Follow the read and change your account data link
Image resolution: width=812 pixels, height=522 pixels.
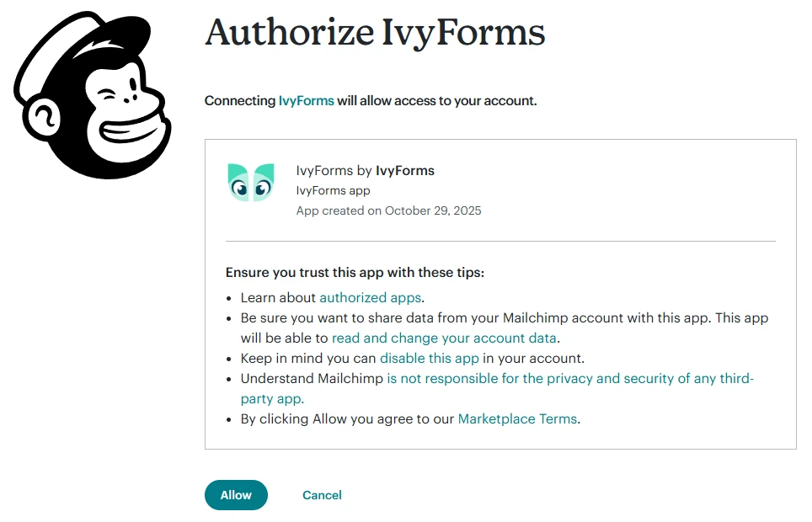(445, 338)
